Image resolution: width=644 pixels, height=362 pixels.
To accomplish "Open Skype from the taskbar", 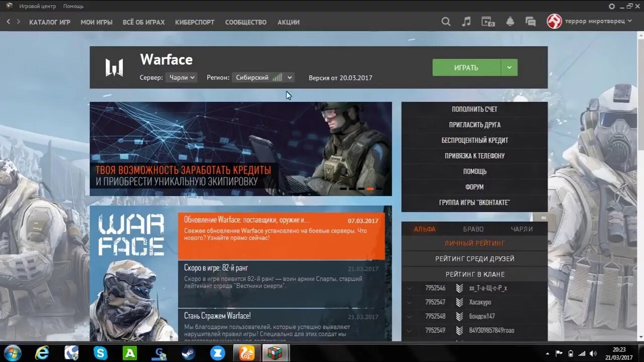I will click(x=101, y=353).
